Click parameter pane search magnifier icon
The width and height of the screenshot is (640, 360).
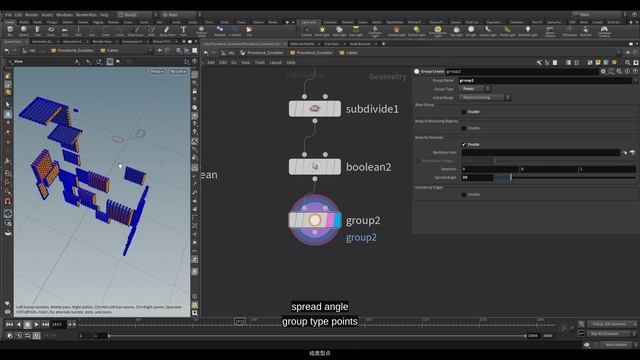619,71
